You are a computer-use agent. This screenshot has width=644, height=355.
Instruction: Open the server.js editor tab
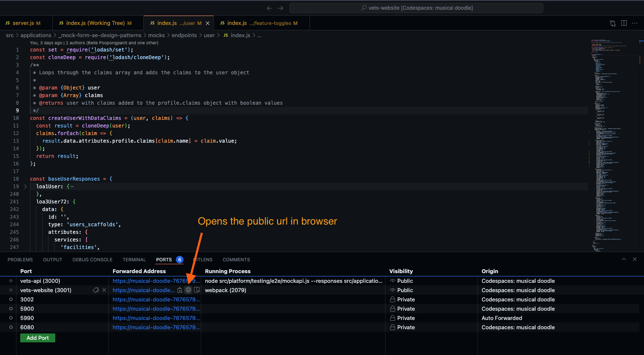[x=26, y=23]
